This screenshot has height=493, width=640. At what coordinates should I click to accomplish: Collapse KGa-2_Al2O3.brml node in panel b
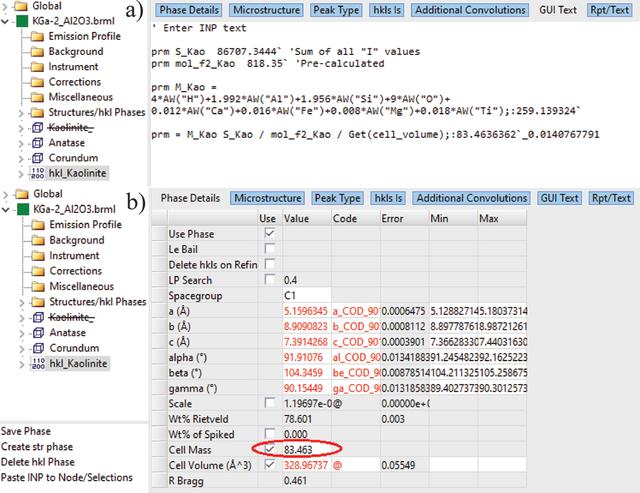pos(6,210)
